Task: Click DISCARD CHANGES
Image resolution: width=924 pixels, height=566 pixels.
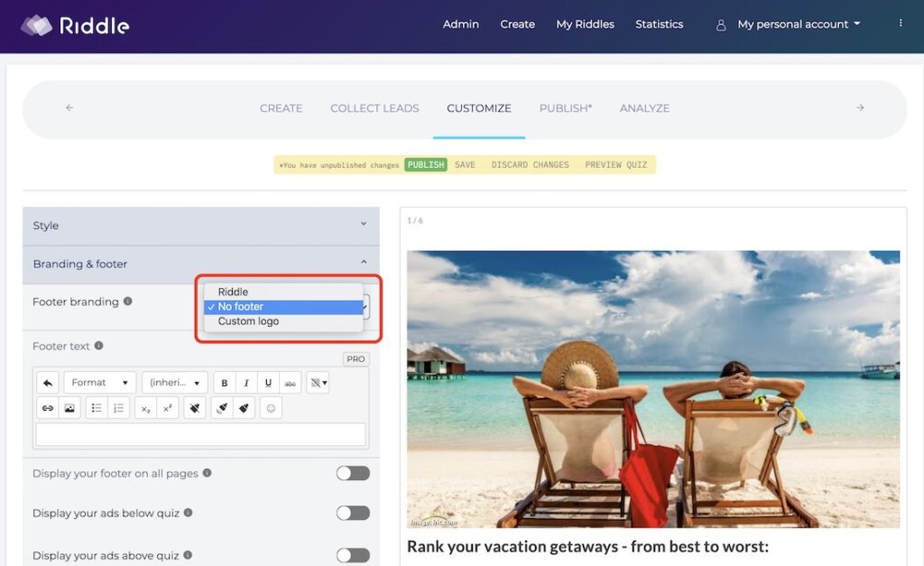Action: click(x=531, y=164)
